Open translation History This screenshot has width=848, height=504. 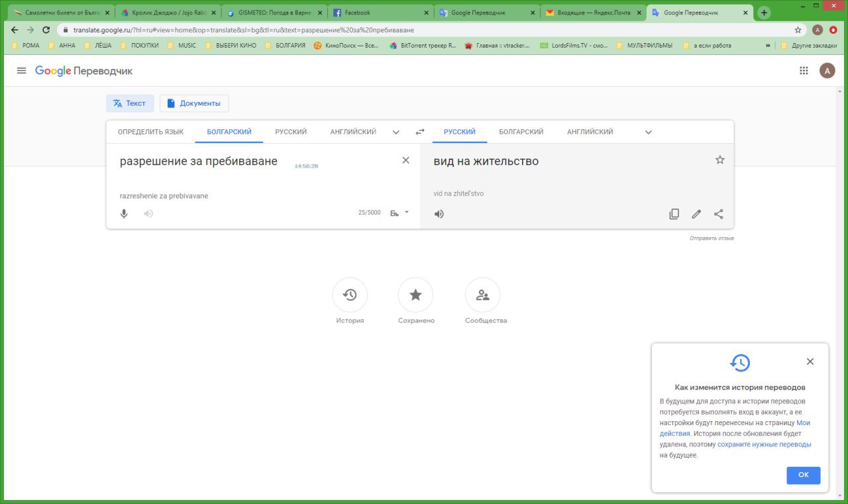(x=350, y=295)
